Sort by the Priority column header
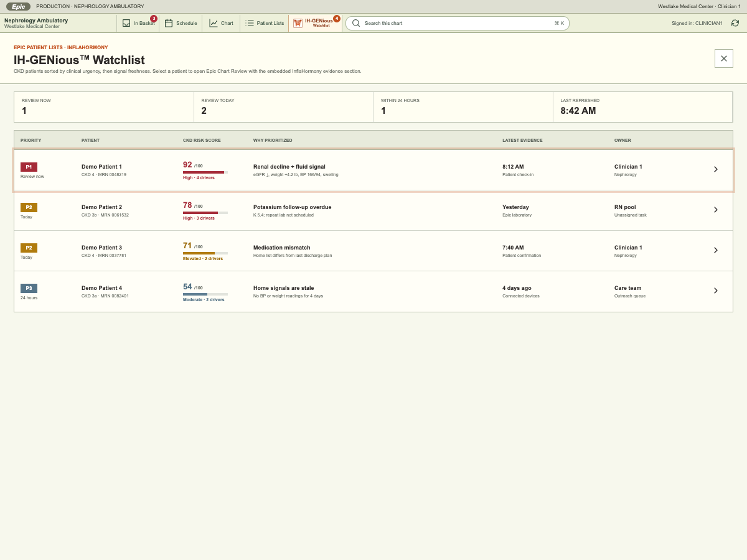Image resolution: width=747 pixels, height=560 pixels. pyautogui.click(x=31, y=140)
